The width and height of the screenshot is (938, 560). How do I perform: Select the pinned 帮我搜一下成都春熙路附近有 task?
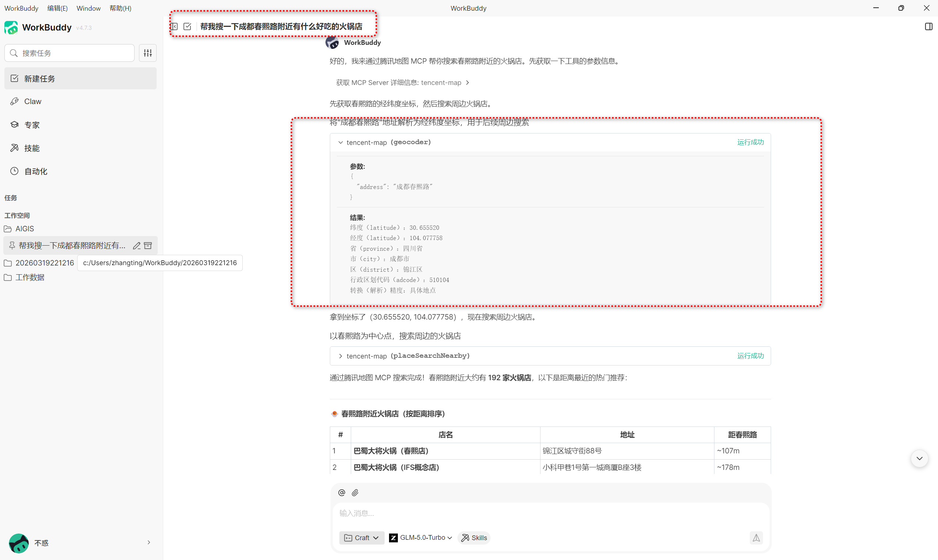[x=72, y=246]
